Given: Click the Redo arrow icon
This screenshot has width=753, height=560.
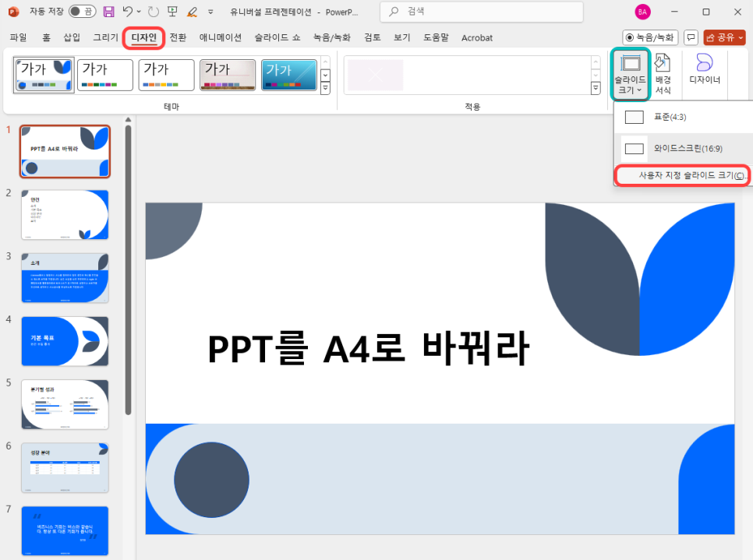Looking at the screenshot, I should pos(153,11).
